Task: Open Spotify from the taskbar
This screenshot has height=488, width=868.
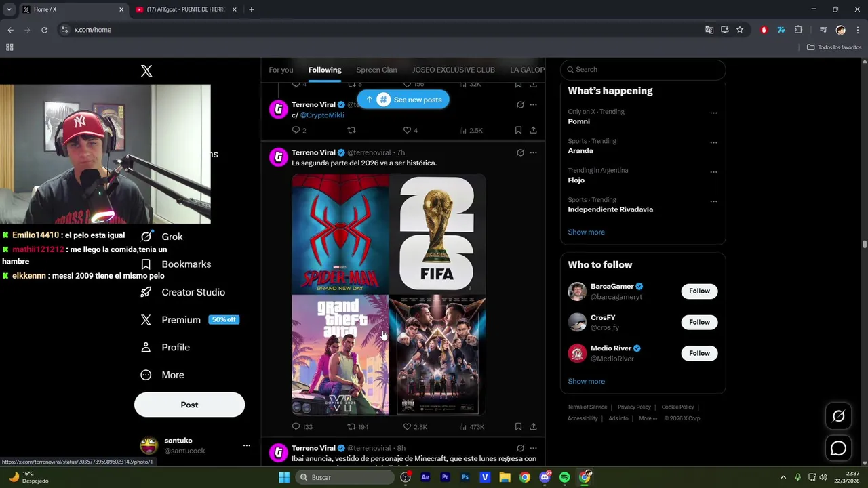Action: pyautogui.click(x=565, y=477)
